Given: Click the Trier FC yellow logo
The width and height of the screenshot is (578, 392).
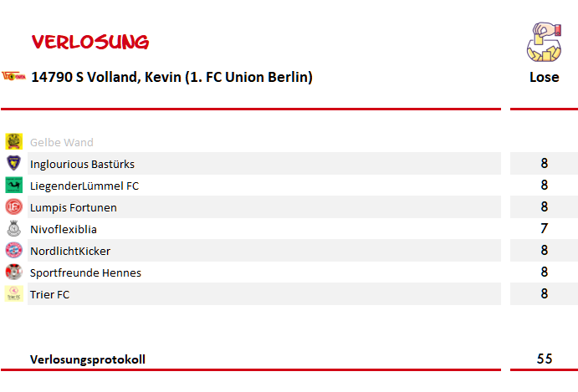Looking at the screenshot, I should point(14,293).
